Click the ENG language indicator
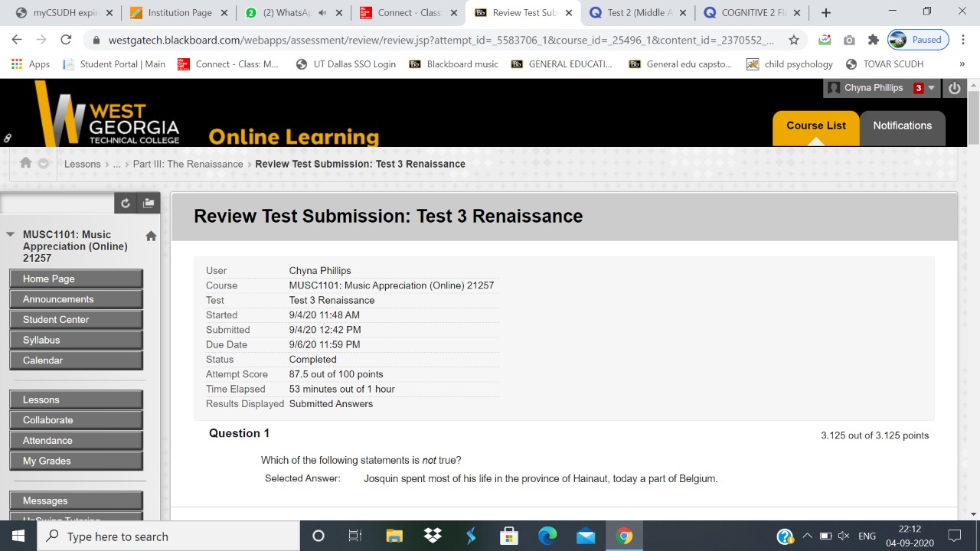The height and width of the screenshot is (551, 980). click(867, 536)
